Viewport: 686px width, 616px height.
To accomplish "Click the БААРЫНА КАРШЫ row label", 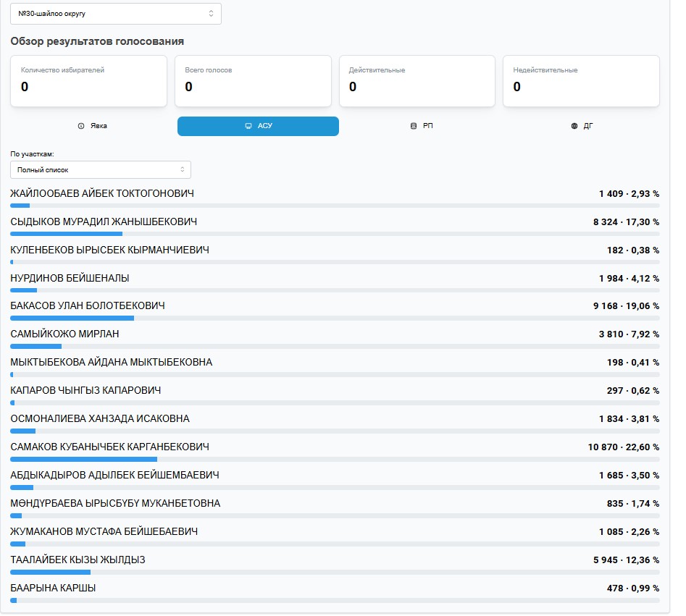I will [x=53, y=588].
